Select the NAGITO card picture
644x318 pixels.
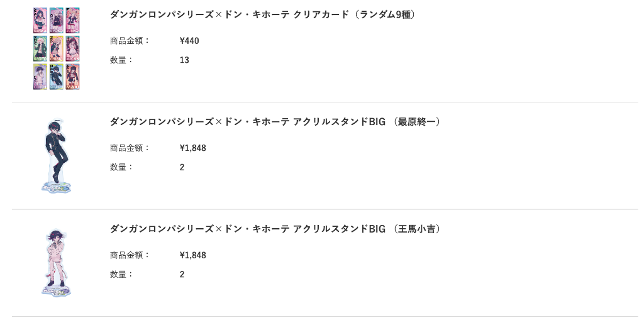point(40,48)
